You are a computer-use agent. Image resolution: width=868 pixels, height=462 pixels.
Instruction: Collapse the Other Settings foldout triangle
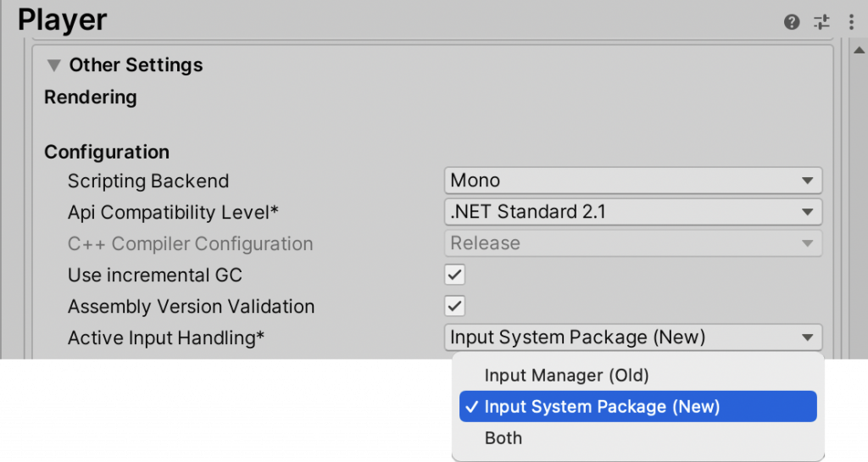[x=54, y=65]
